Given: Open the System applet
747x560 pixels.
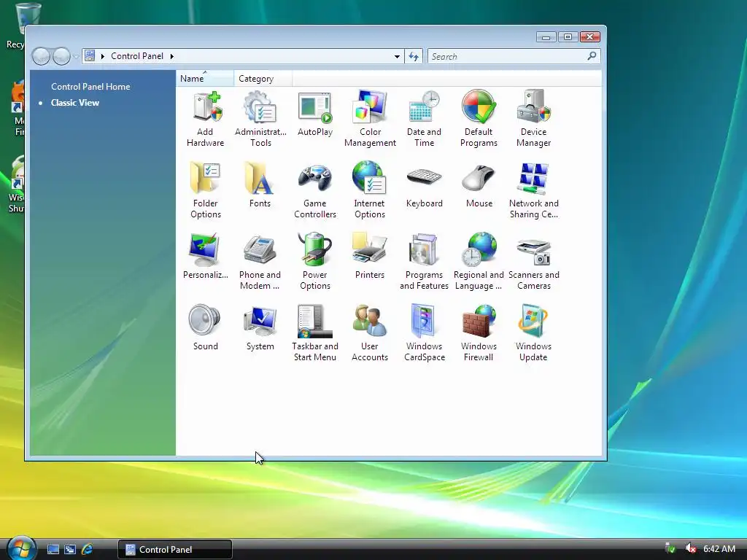Looking at the screenshot, I should [260, 327].
